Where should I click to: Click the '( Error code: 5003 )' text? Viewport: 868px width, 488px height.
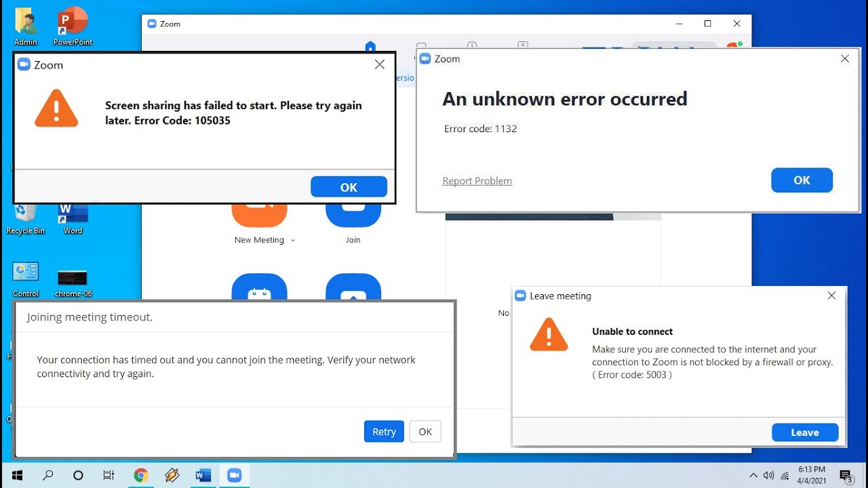pos(632,375)
